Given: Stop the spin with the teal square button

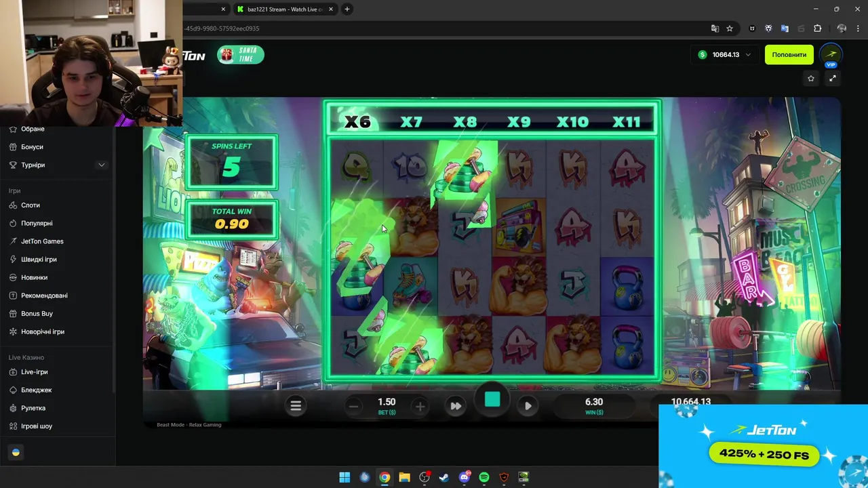Looking at the screenshot, I should [x=492, y=400].
